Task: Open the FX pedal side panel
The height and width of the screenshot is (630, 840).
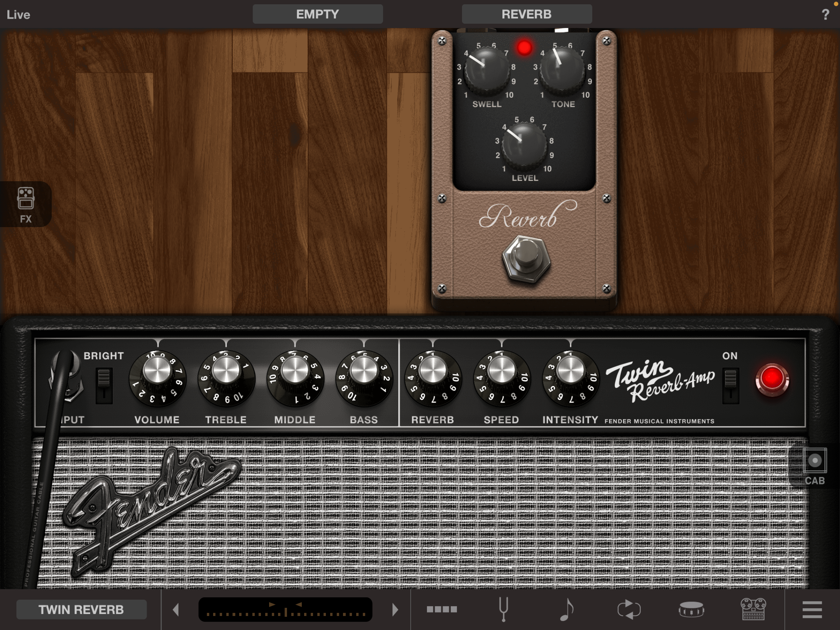Action: (26, 204)
